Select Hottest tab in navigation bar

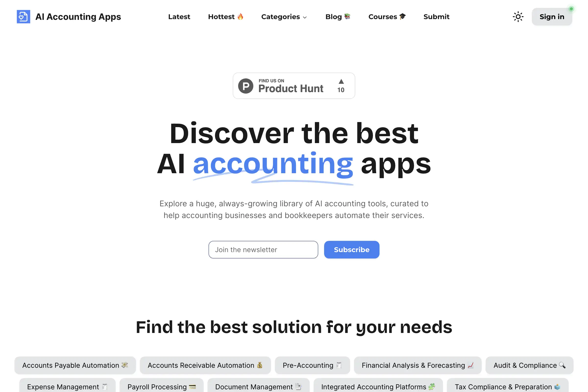point(226,17)
